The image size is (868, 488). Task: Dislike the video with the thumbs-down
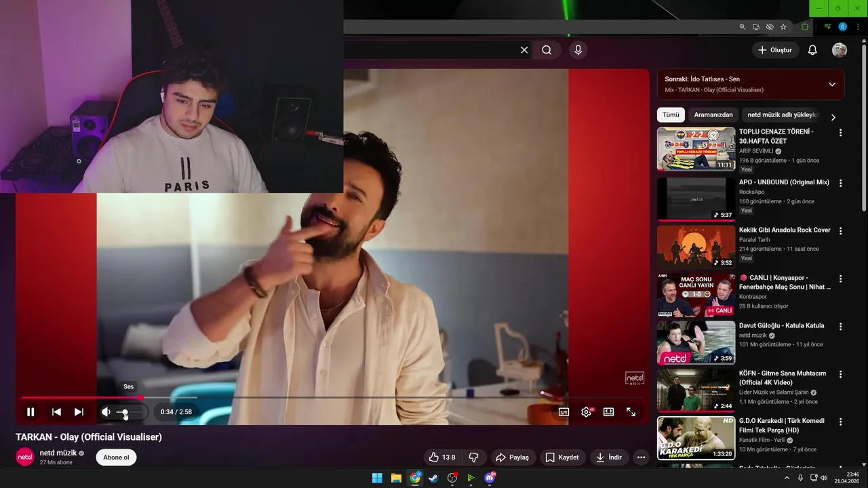[x=474, y=457]
